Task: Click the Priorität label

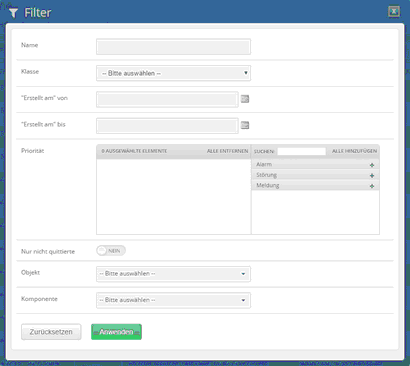Action: click(33, 151)
